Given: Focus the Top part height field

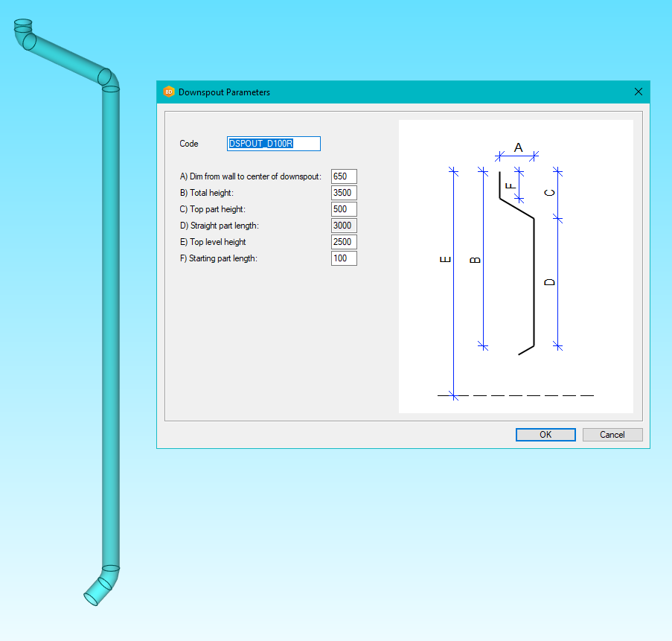Looking at the screenshot, I should 344,209.
